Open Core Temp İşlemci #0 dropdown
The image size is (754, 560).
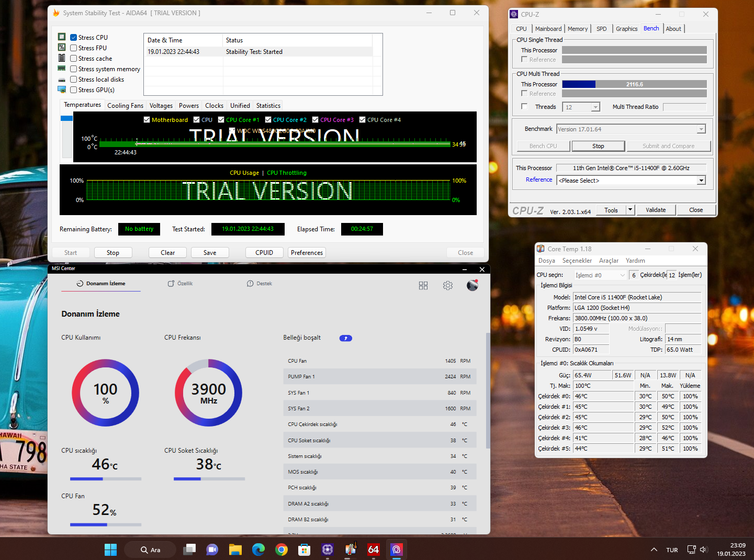pyautogui.click(x=600, y=275)
